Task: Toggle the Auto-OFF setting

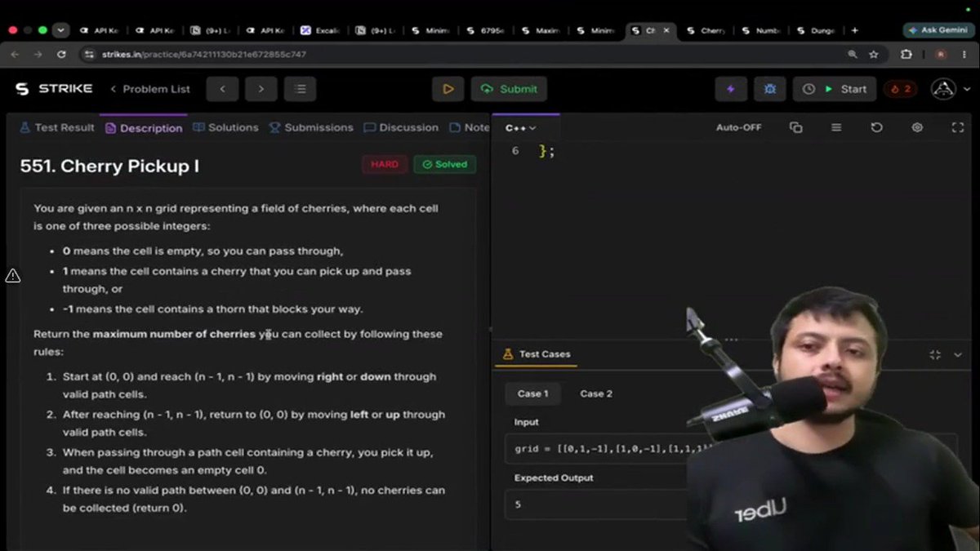Action: tap(738, 127)
